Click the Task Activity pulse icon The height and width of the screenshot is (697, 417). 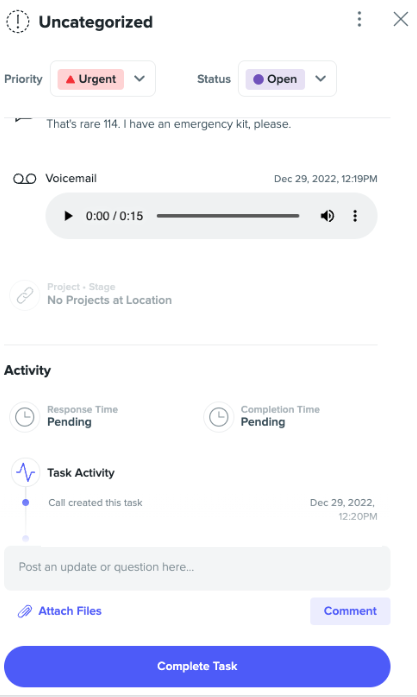pos(26,473)
